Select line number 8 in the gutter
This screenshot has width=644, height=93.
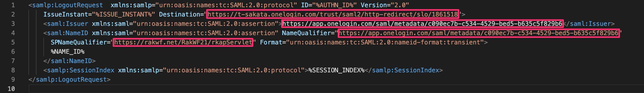[13, 70]
